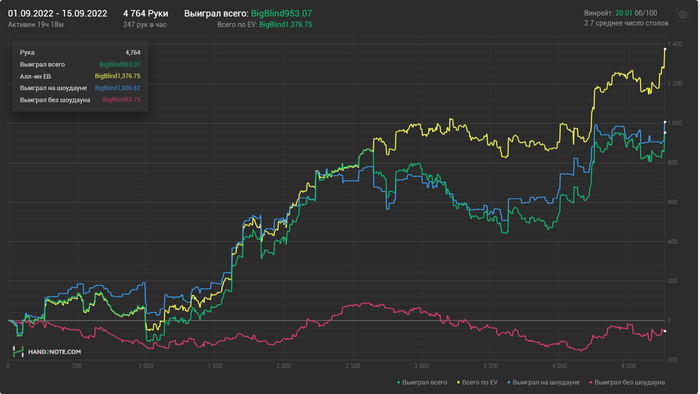Click the x-axis label 4 500
This screenshot has height=394, width=700.
[628, 366]
